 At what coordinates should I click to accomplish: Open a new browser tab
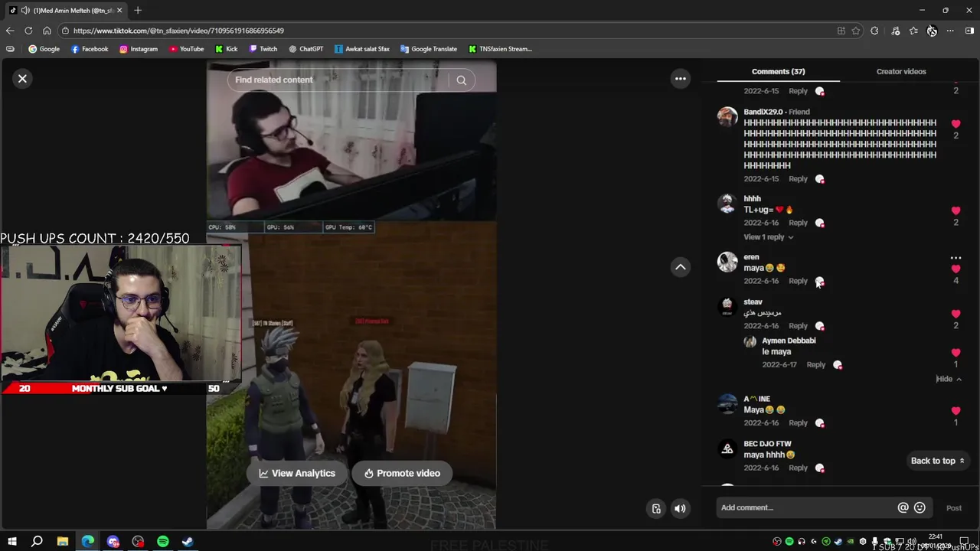138,10
